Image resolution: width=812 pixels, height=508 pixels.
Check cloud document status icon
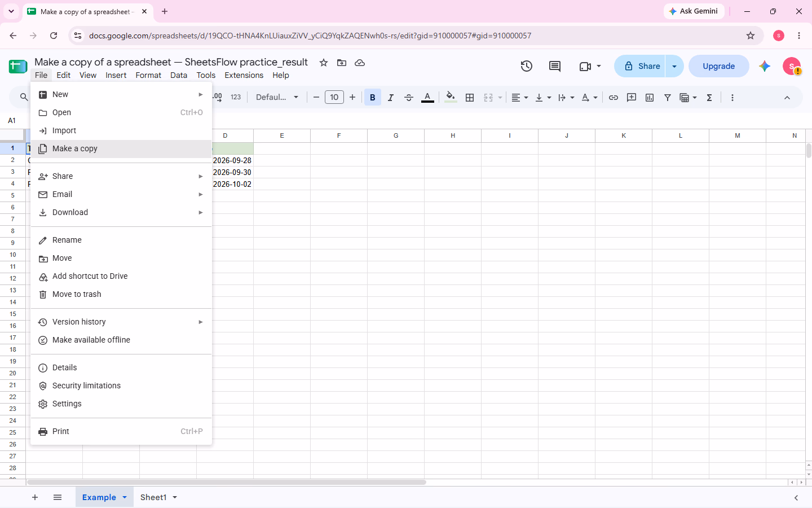coord(360,63)
